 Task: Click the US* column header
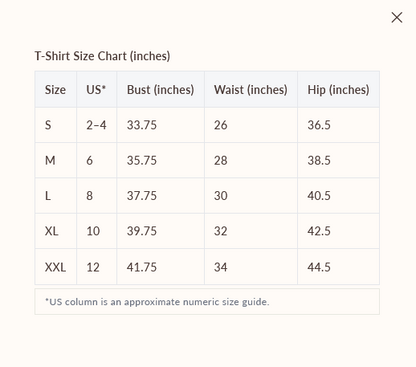point(97,89)
